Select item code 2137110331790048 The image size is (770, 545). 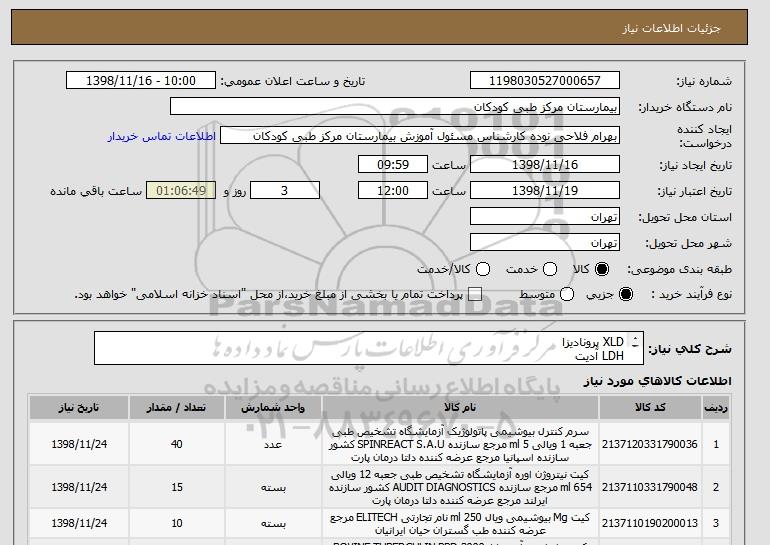650,487
